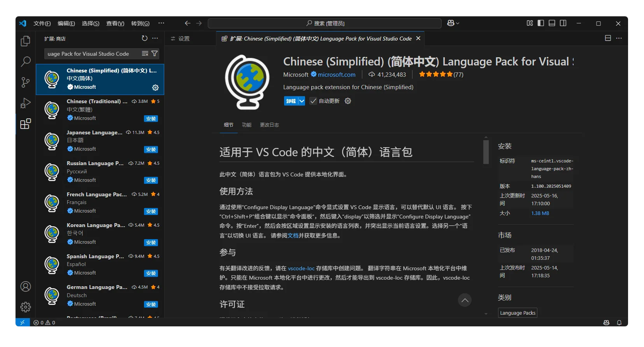Switch to the 更改日志 tab
The image size is (644, 347).
click(x=269, y=125)
